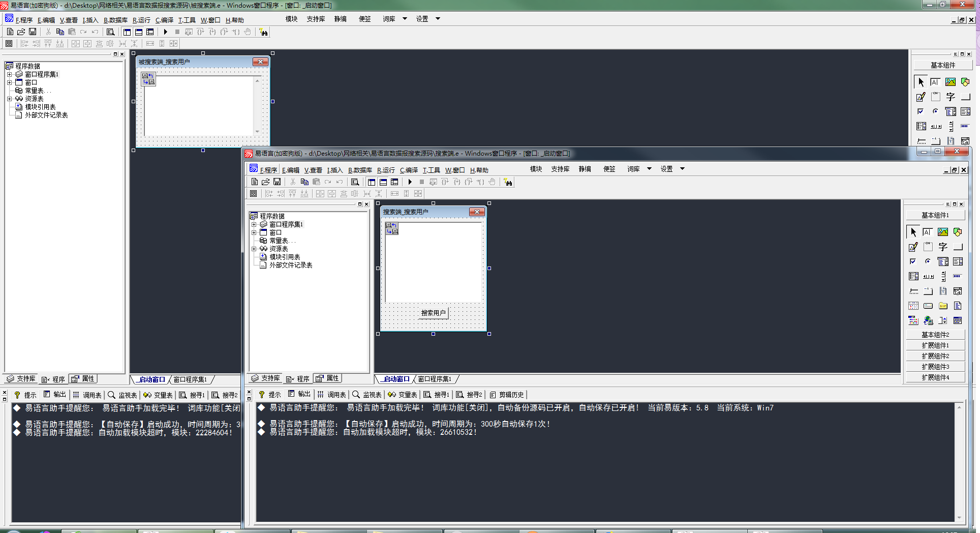Choose the label (字) component in front toolbox
980x533 pixels.
(943, 247)
